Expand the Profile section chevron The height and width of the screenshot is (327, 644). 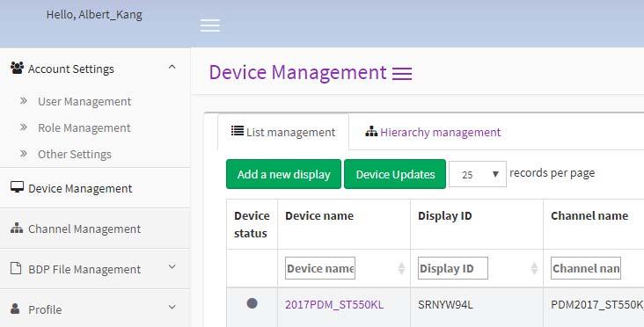click(x=172, y=307)
